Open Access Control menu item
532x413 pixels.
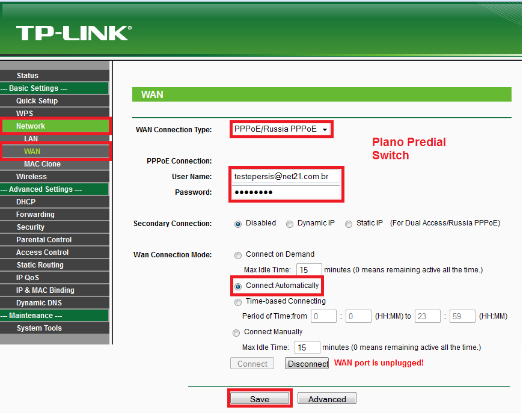[55, 252]
